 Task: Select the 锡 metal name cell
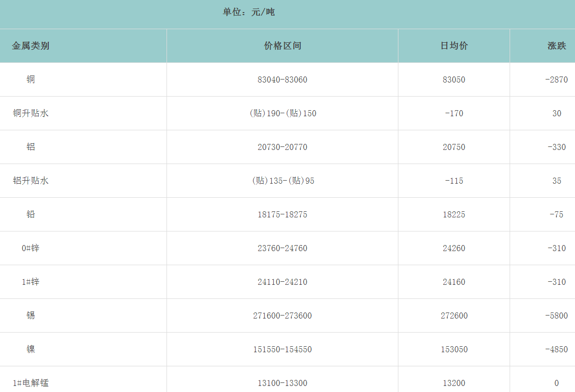point(31,316)
